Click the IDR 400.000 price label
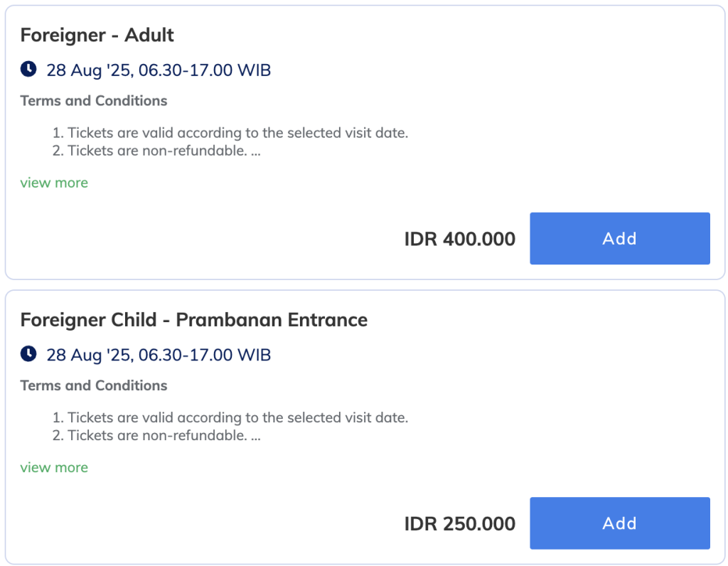The height and width of the screenshot is (566, 728). point(459,239)
